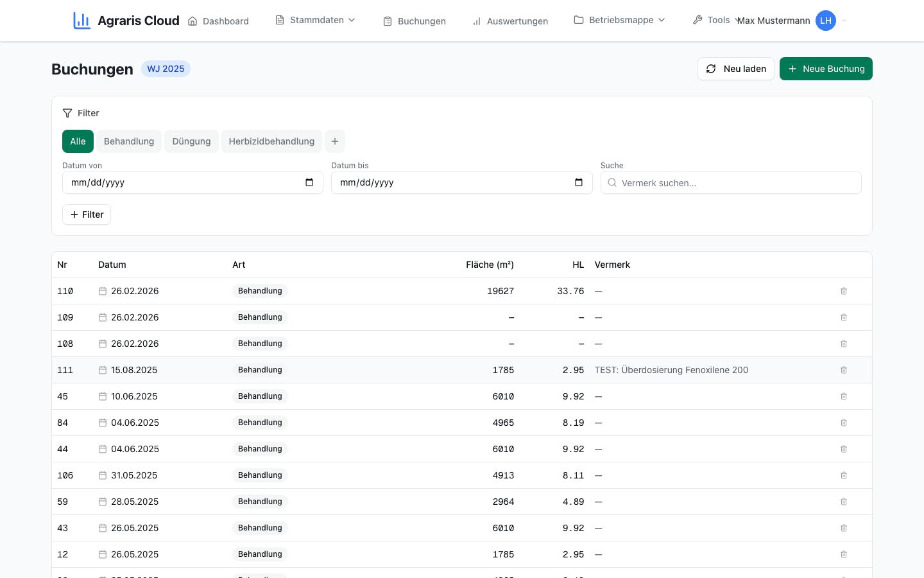Open the Dashboard home page
Image resolution: width=924 pixels, height=578 pixels.
click(218, 21)
